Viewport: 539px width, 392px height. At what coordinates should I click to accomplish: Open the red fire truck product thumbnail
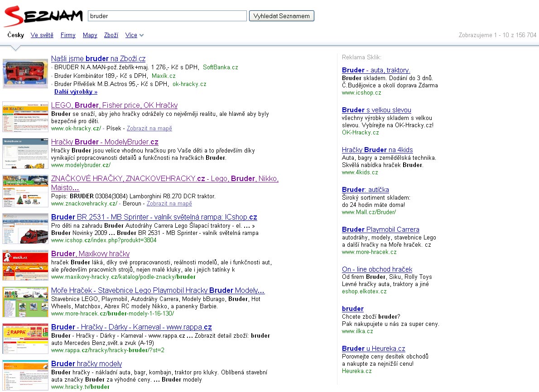coord(25,73)
